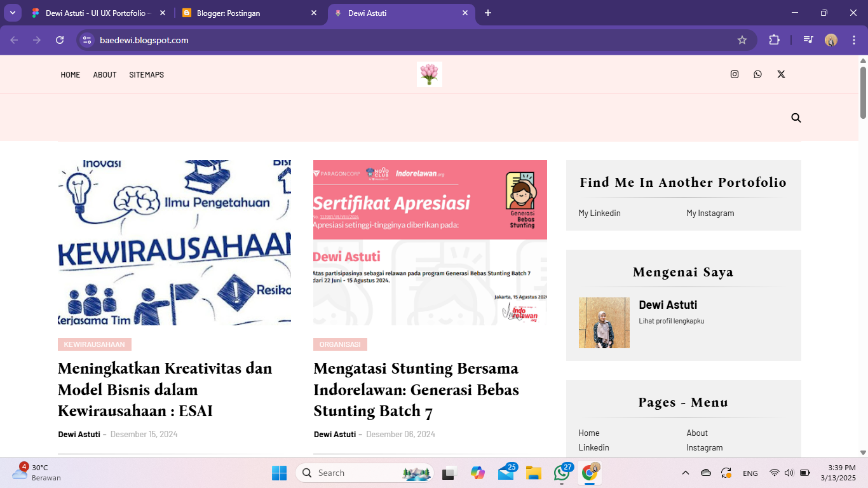Open post Meningkatkan Kreativitas dan Model Bisnis
The image size is (868, 488).
165,390
